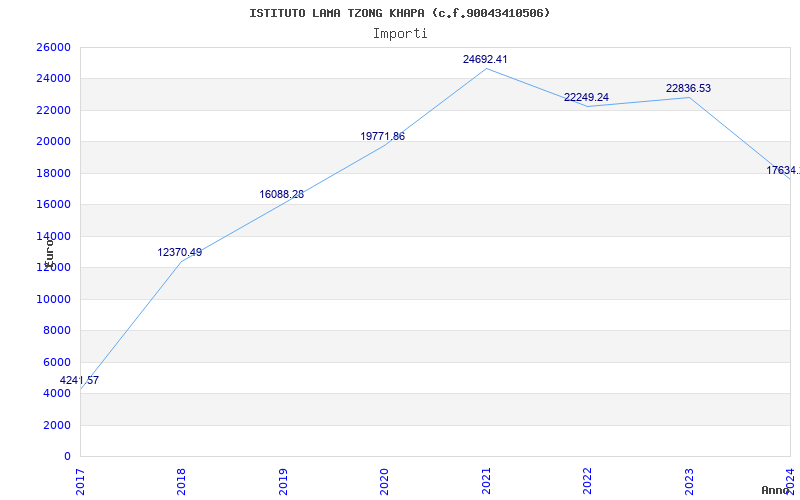The image size is (800, 500).
Task: Click the 2021 x-axis year label
Action: 486,481
